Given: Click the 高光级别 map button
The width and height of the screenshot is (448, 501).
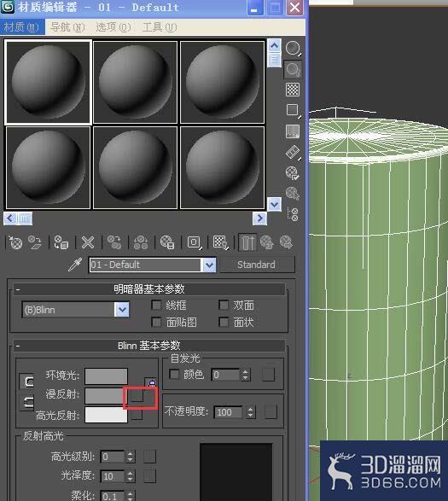Looking at the screenshot, I should [x=149, y=457].
